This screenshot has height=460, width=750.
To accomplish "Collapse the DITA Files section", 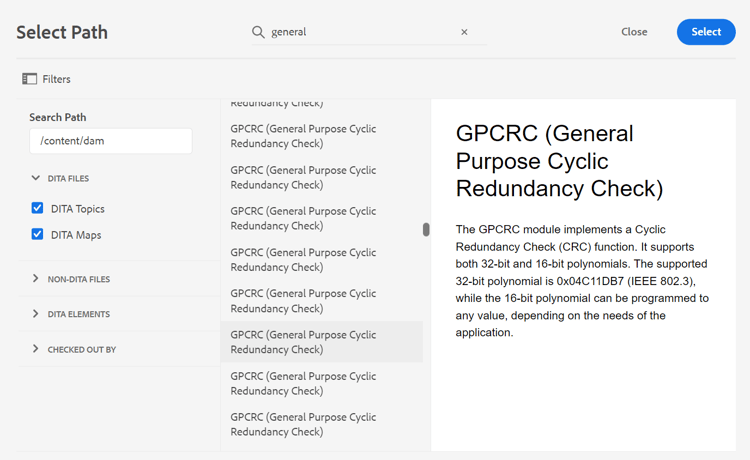I will (36, 178).
